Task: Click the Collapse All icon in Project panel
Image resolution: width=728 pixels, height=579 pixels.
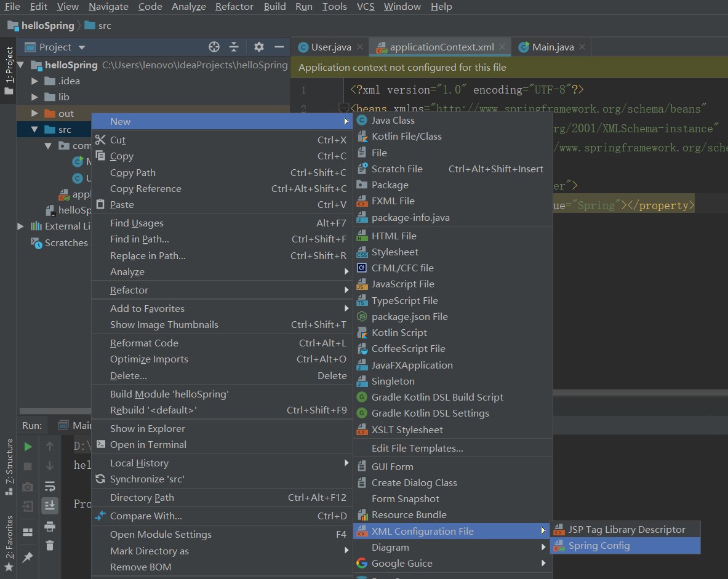Action: coord(234,47)
